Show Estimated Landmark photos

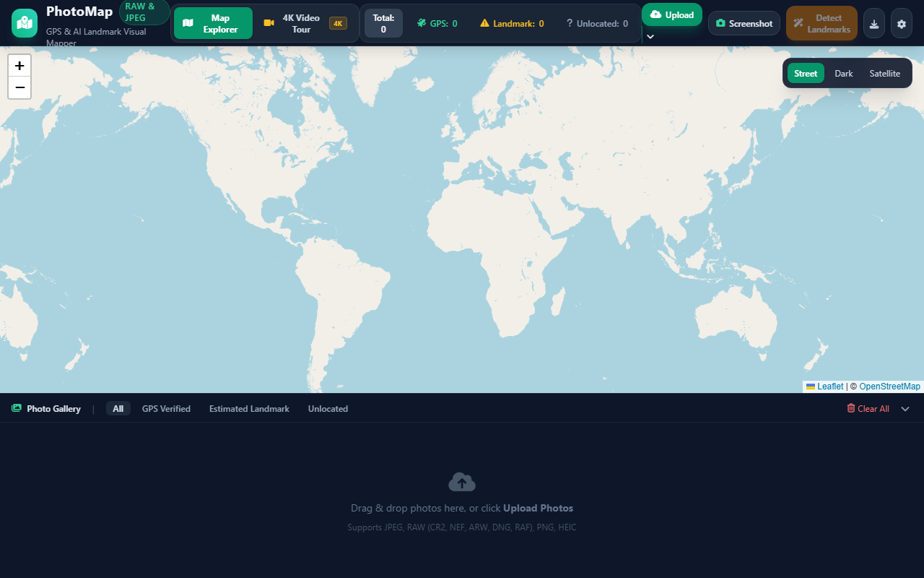point(249,408)
